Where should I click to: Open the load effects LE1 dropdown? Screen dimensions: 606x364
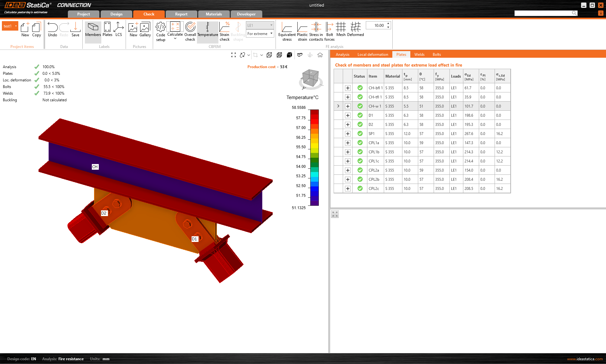[x=260, y=25]
